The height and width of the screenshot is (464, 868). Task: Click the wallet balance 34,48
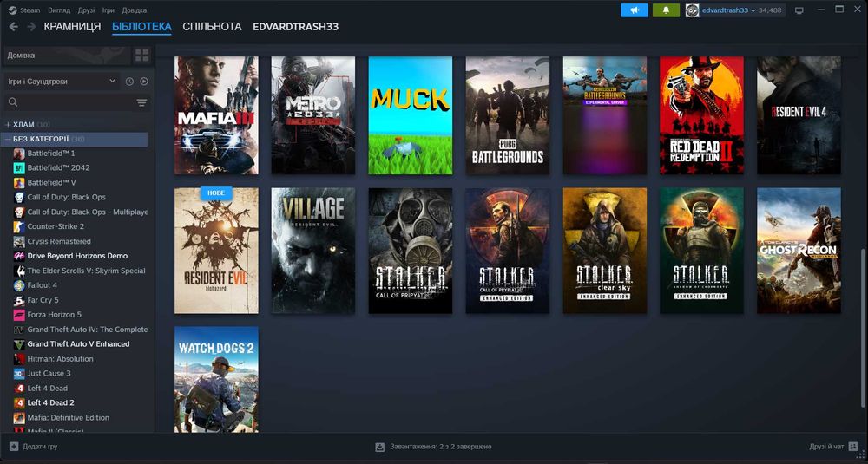pos(770,10)
